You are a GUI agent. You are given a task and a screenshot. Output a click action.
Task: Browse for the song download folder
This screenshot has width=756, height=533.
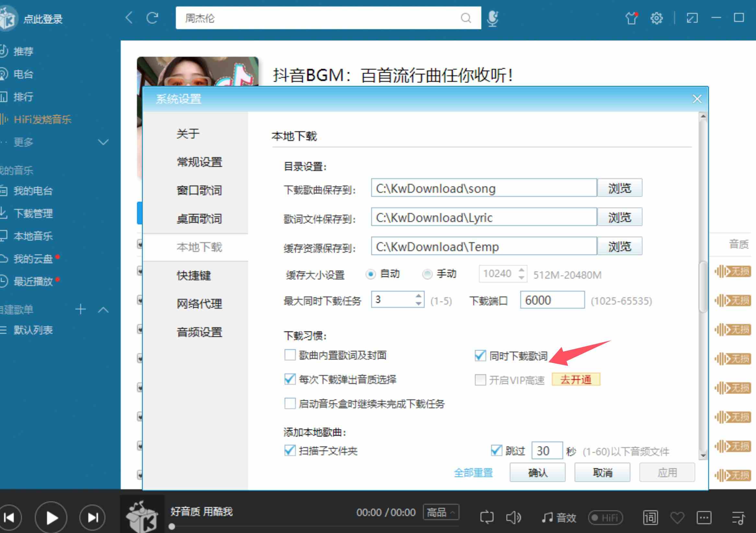point(620,188)
